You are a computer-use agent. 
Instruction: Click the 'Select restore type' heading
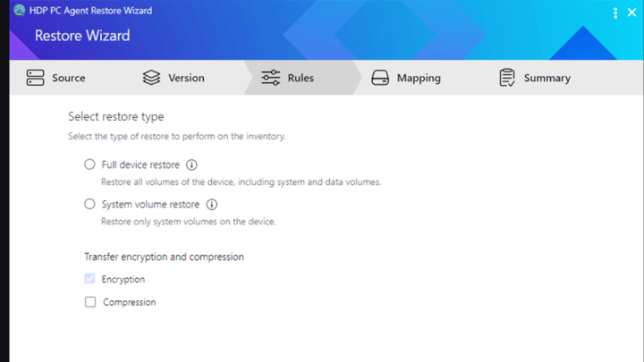point(115,116)
